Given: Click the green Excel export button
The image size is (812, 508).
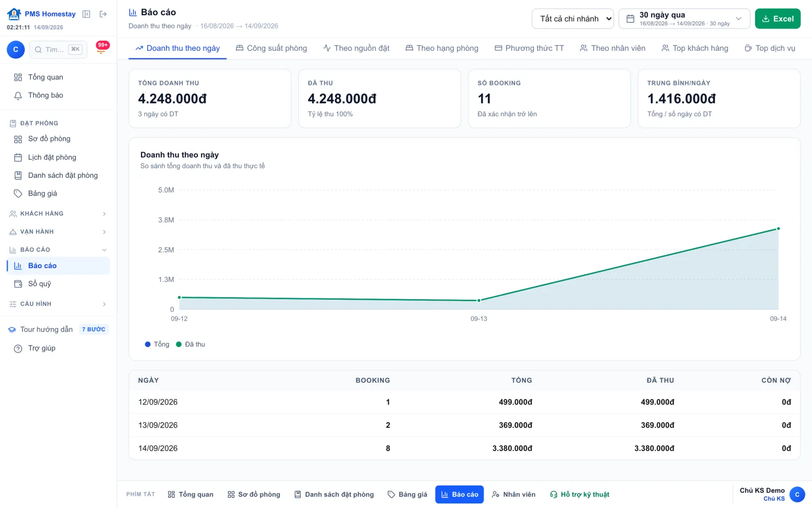Looking at the screenshot, I should [777, 19].
